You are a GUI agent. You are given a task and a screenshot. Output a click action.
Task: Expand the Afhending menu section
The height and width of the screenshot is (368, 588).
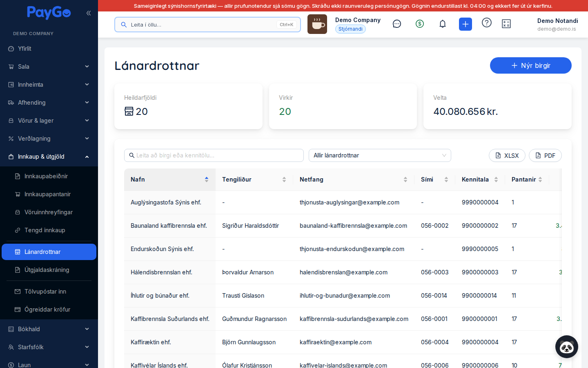click(x=49, y=103)
